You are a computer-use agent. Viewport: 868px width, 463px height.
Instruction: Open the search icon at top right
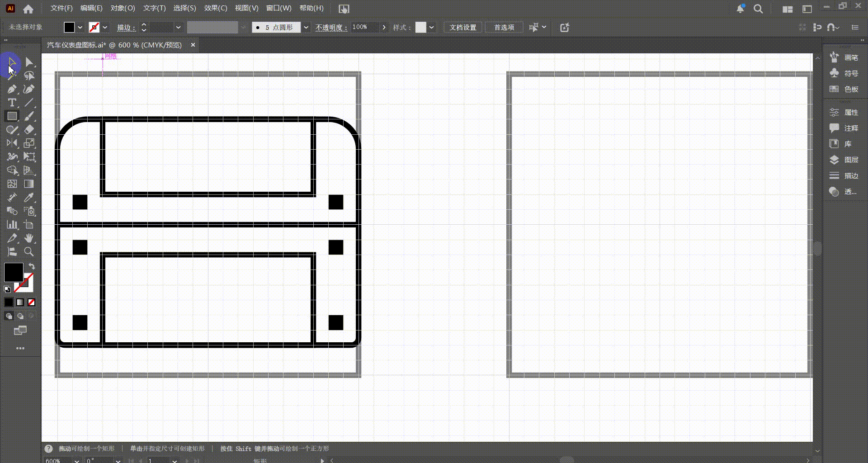(x=758, y=9)
